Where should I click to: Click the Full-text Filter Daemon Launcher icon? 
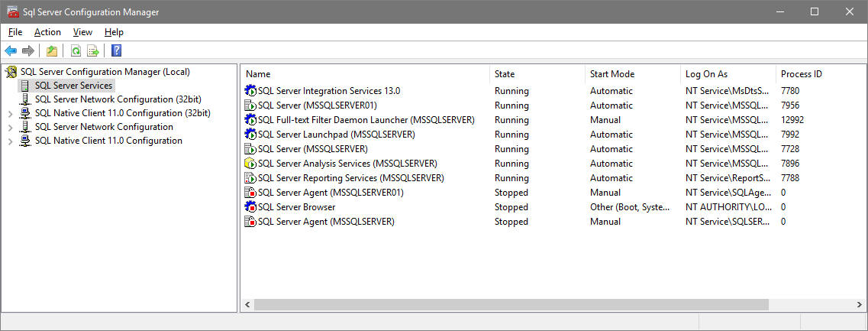coord(250,119)
